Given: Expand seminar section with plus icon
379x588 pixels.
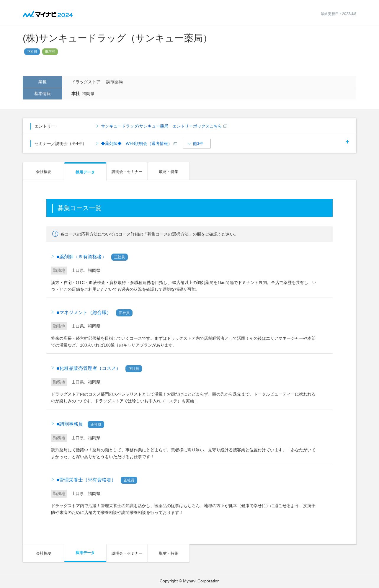Looking at the screenshot, I should tap(347, 142).
